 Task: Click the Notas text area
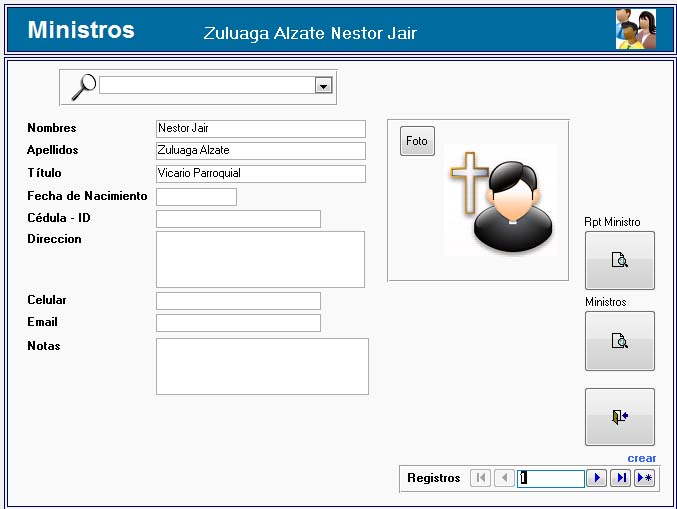coord(263,367)
